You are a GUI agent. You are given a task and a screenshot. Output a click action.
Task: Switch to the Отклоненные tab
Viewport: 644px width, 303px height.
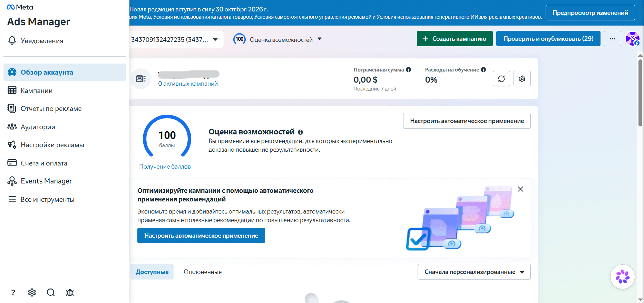[x=203, y=272]
